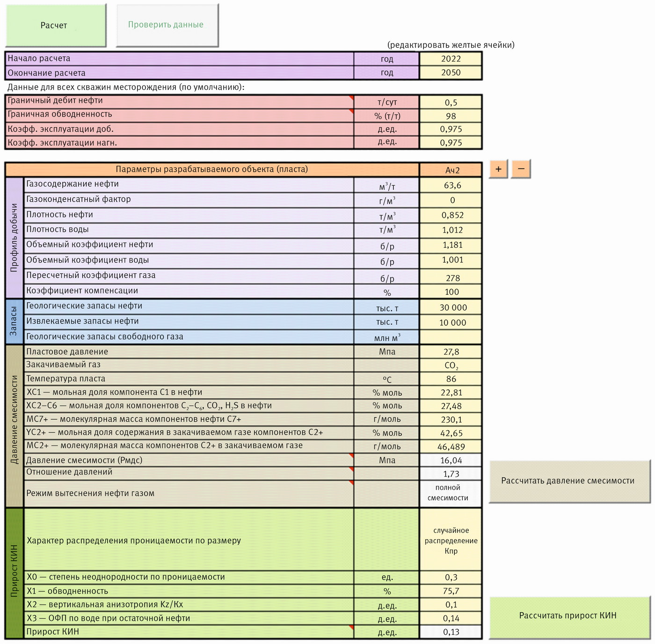The height and width of the screenshot is (644, 655).
Task: Select пластовое давление value 27,8
Action: tap(451, 352)
